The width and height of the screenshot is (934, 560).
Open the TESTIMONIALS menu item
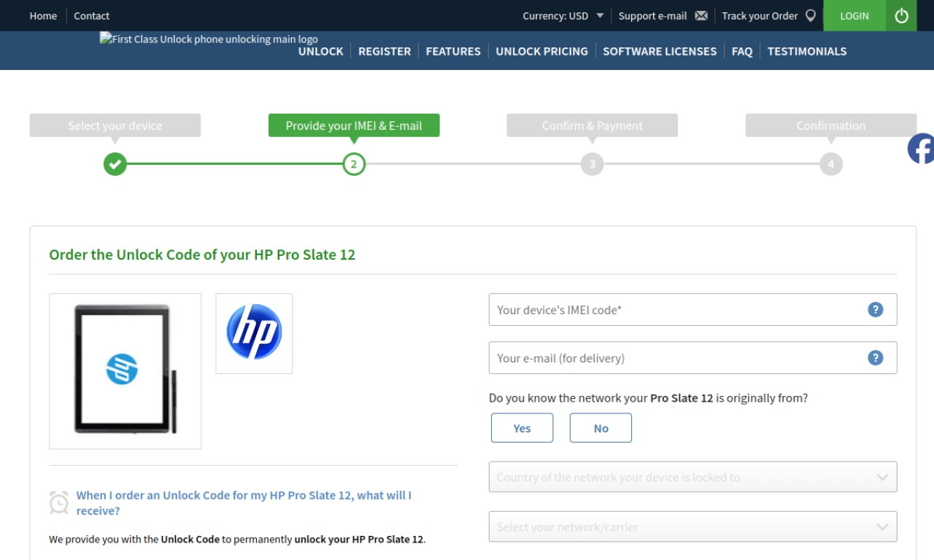(807, 51)
